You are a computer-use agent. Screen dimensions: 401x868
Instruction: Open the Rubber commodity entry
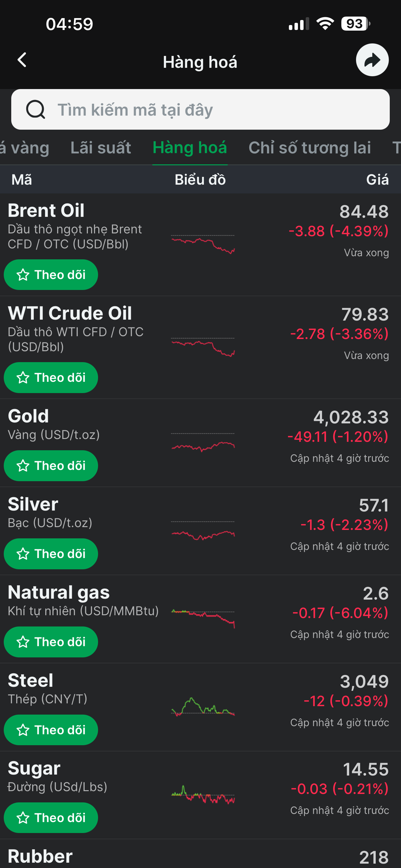click(x=200, y=855)
